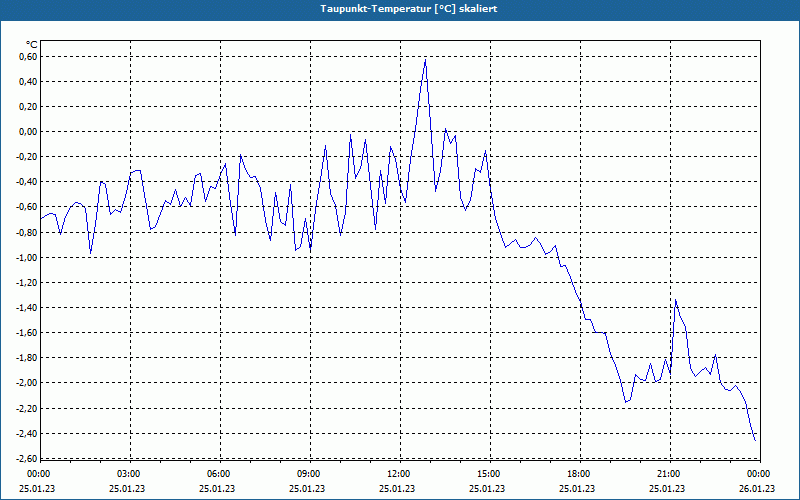
Task: Click the °C unit label
Action: click(x=32, y=45)
